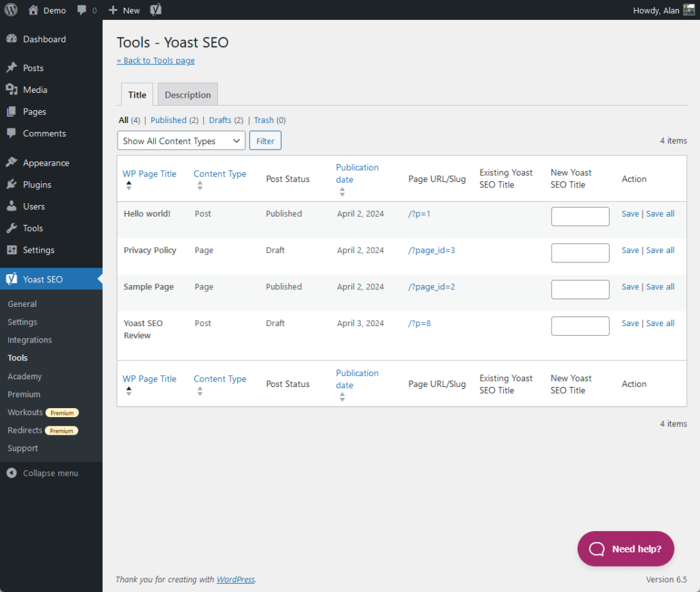This screenshot has width=700, height=592.
Task: Click Save all in Yoast SEO Review row
Action: (660, 323)
